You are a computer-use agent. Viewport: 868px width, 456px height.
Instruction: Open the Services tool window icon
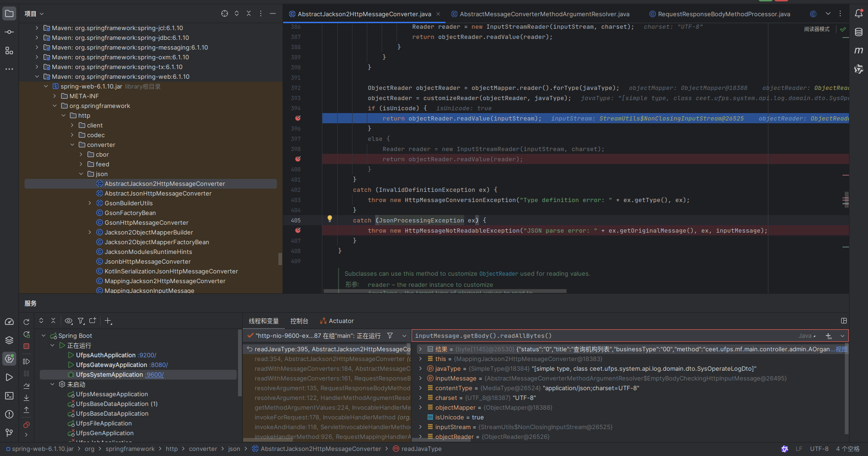(x=9, y=359)
